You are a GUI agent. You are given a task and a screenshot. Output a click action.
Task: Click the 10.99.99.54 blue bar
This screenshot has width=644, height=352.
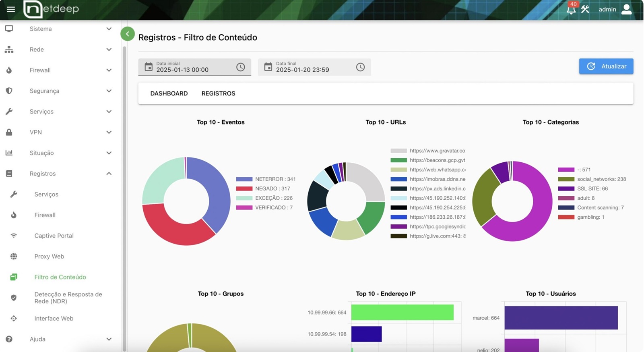pos(366,334)
